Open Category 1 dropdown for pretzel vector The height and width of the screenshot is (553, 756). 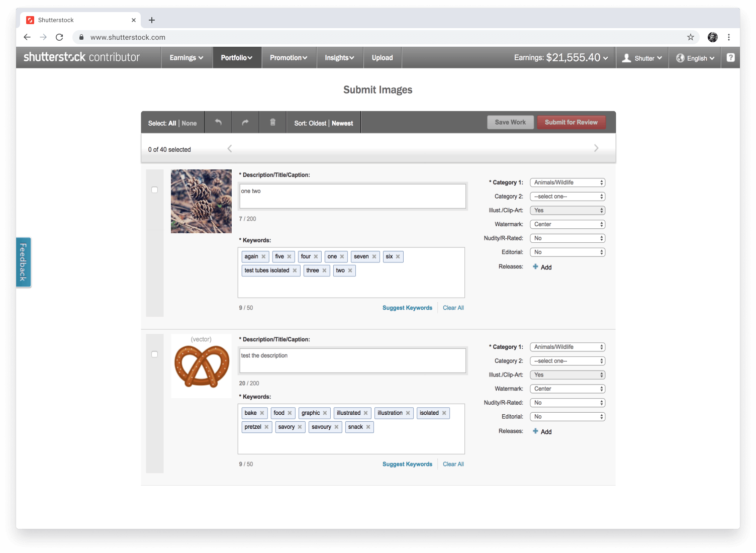pos(568,347)
